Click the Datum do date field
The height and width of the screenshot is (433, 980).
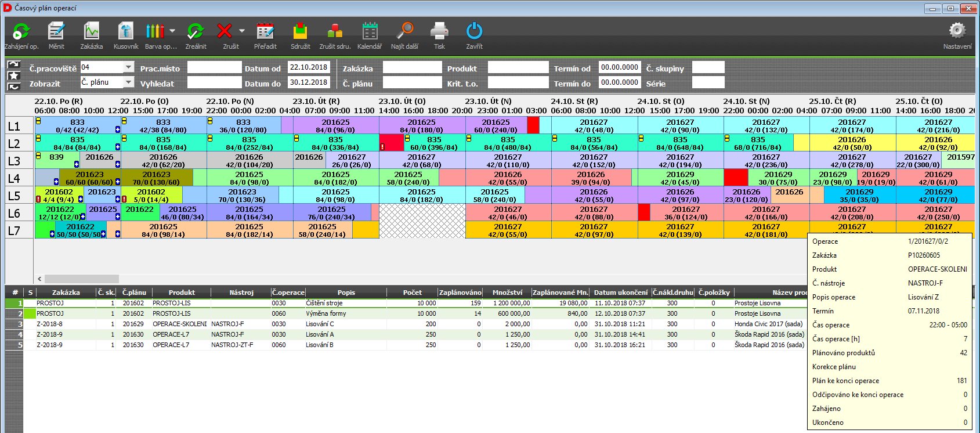309,82
